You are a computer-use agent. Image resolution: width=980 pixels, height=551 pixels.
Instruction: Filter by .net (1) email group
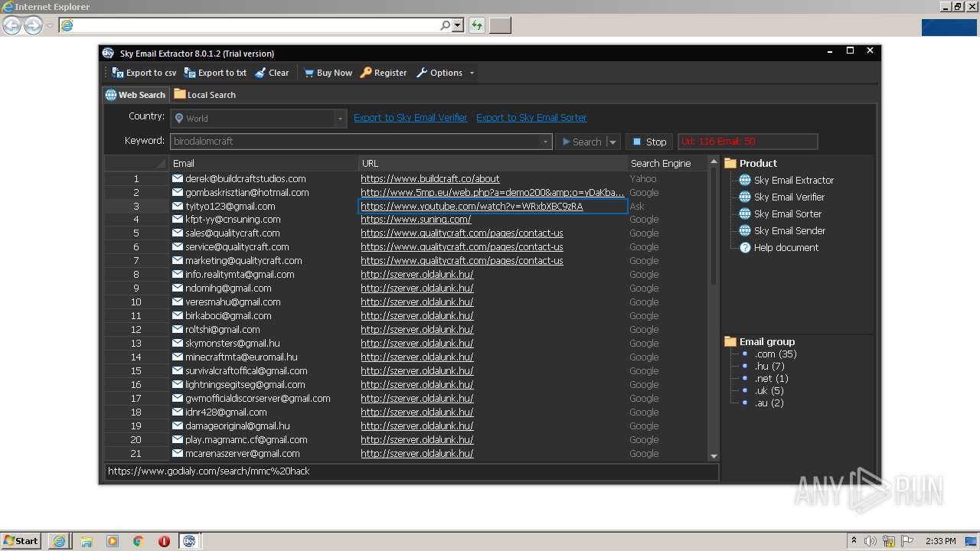coord(771,378)
